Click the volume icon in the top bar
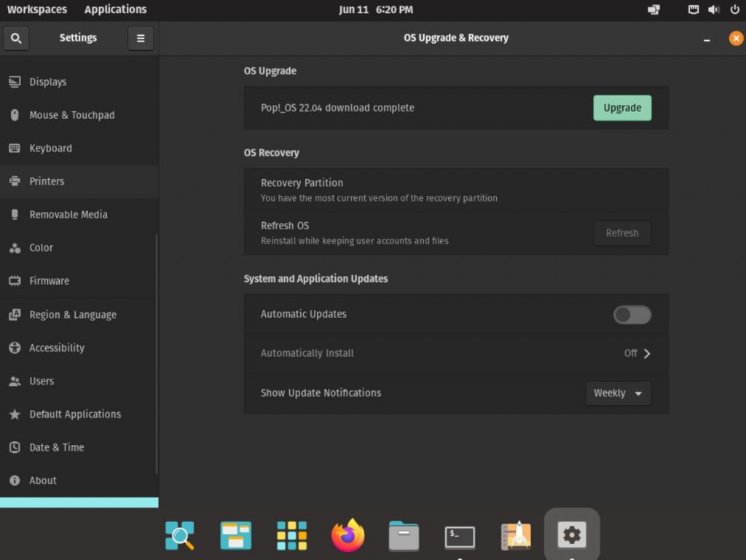746x560 pixels. 712,9
